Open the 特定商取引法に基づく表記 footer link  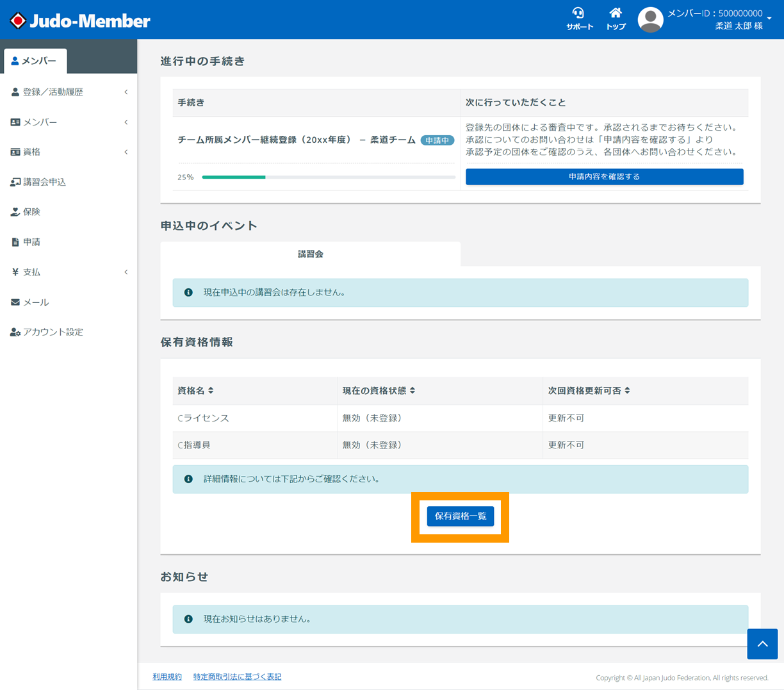tap(237, 677)
